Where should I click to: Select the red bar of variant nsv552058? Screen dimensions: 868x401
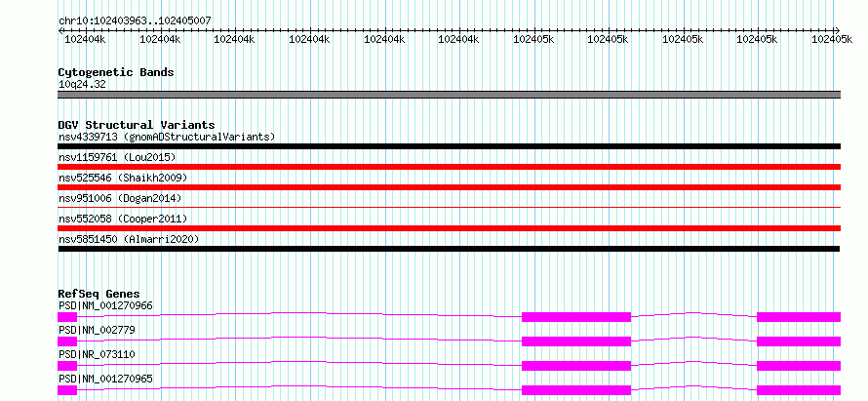pos(449,228)
